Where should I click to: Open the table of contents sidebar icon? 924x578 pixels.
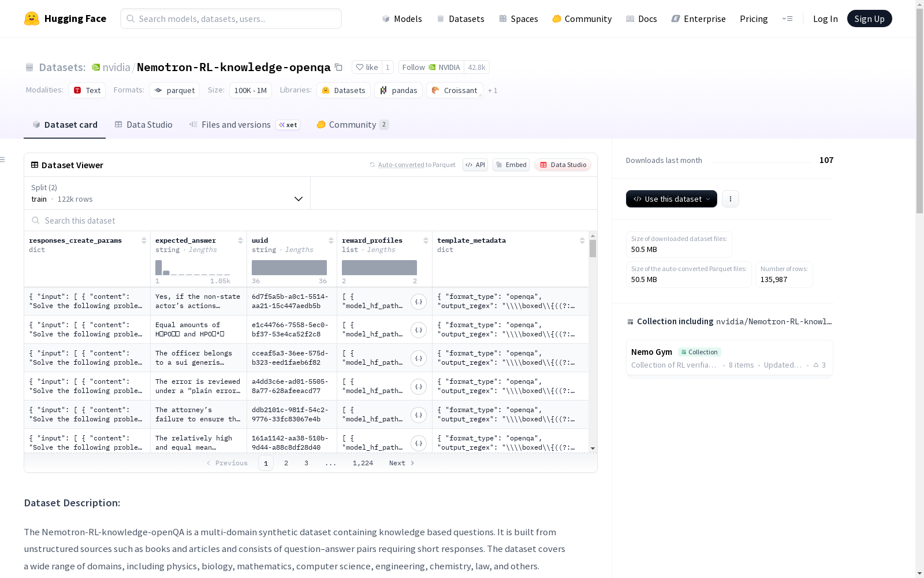point(3,160)
